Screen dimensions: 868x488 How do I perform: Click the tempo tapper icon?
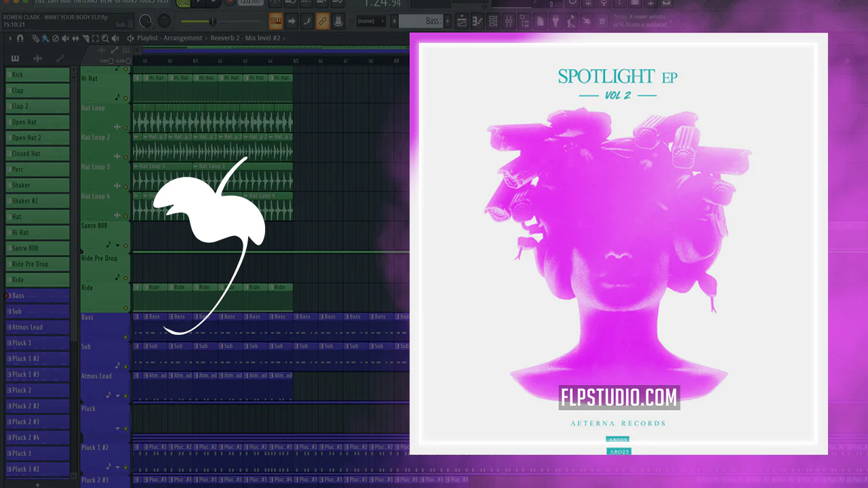[x=572, y=21]
